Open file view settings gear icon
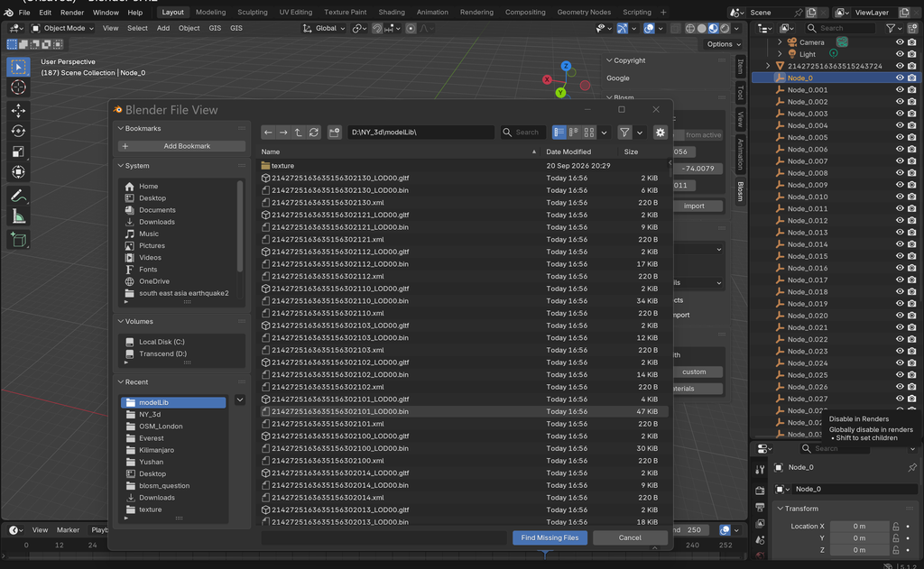924x569 pixels. pyautogui.click(x=660, y=133)
